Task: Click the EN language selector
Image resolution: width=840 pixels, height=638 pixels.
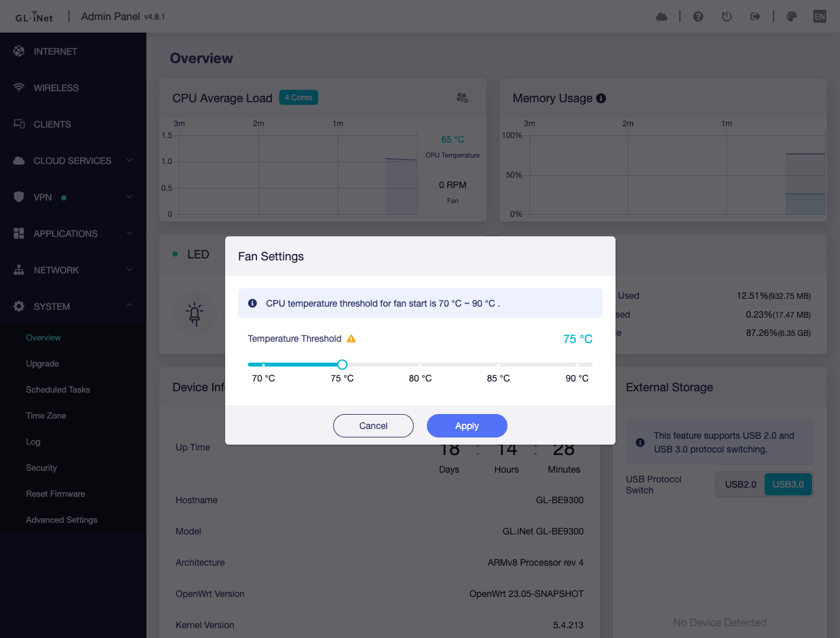Action: (x=820, y=17)
